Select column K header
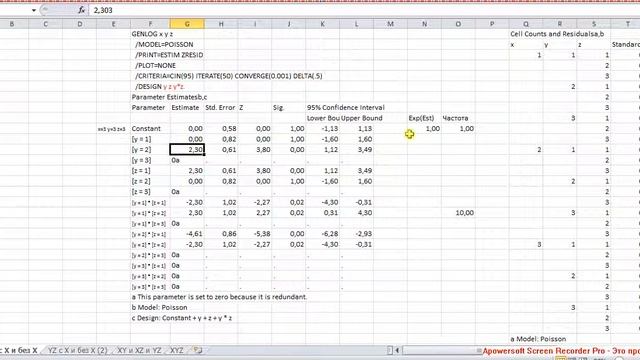 click(322, 24)
